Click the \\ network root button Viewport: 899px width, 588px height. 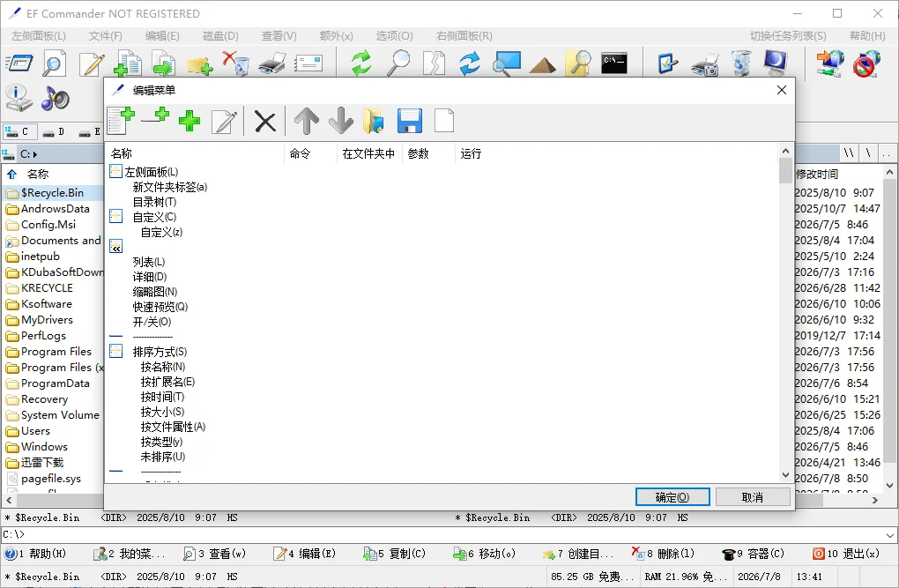coord(849,153)
